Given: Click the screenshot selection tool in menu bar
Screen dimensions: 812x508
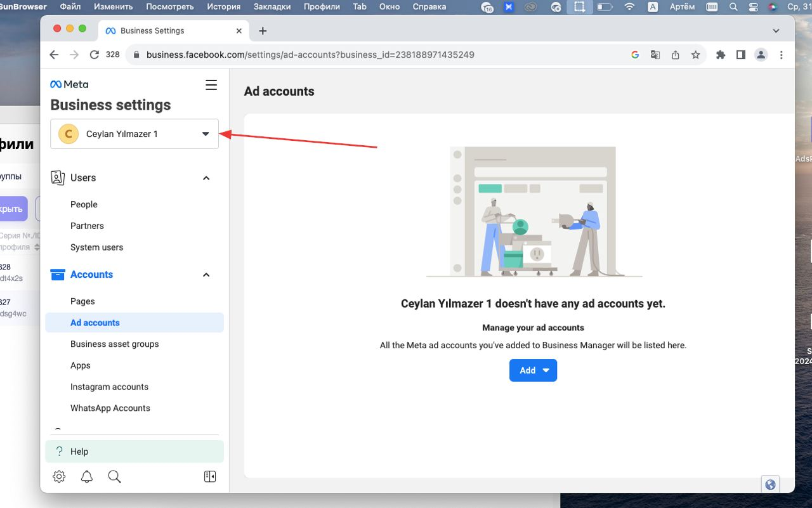Looking at the screenshot, I should click(x=579, y=7).
